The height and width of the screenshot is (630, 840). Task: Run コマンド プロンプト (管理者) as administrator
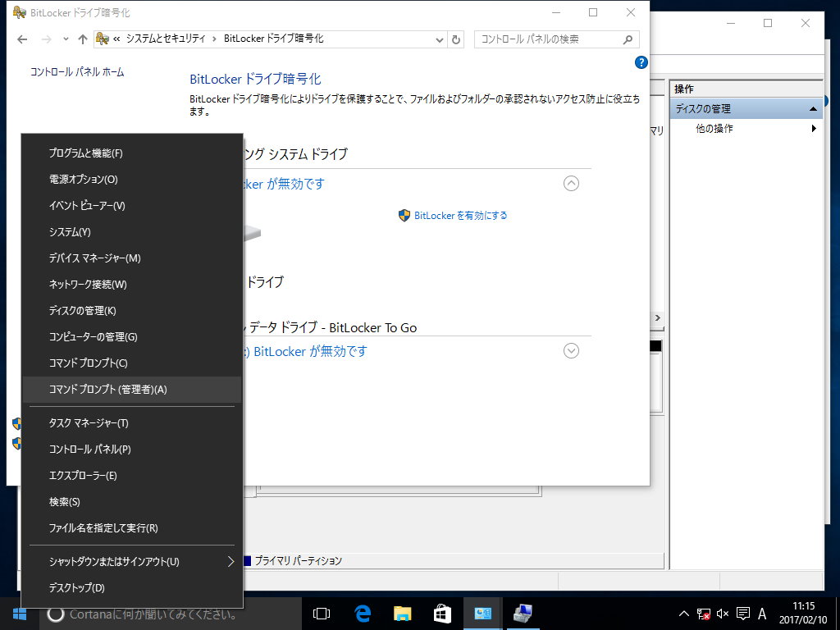[132, 390]
